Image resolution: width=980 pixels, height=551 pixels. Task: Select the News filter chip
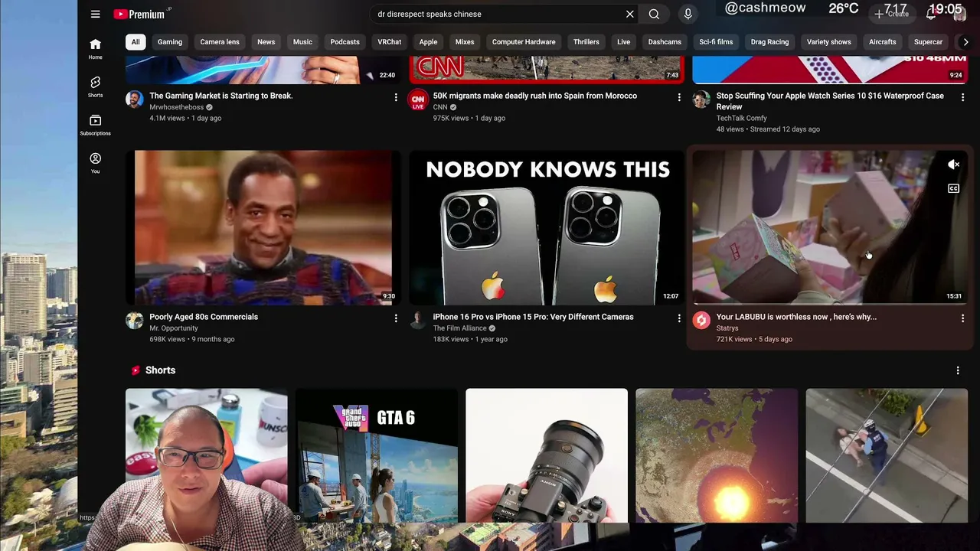coord(266,42)
